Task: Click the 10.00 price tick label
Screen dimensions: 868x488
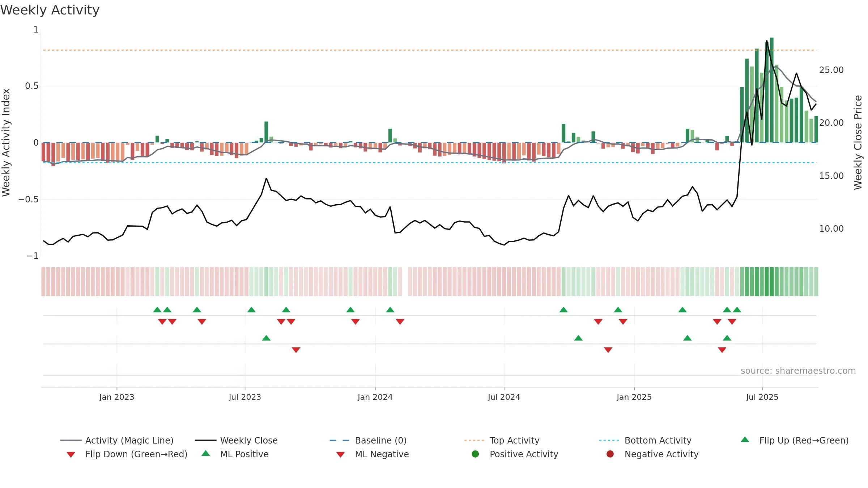Action: 831,228
